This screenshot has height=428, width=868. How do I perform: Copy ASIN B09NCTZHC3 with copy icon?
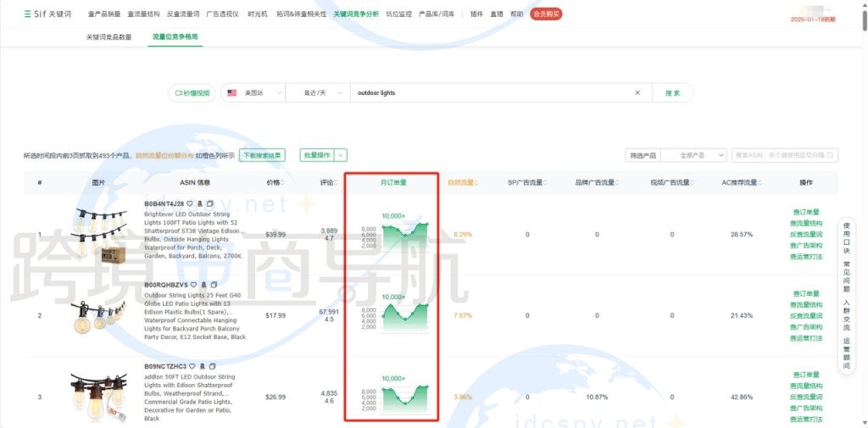(x=213, y=366)
